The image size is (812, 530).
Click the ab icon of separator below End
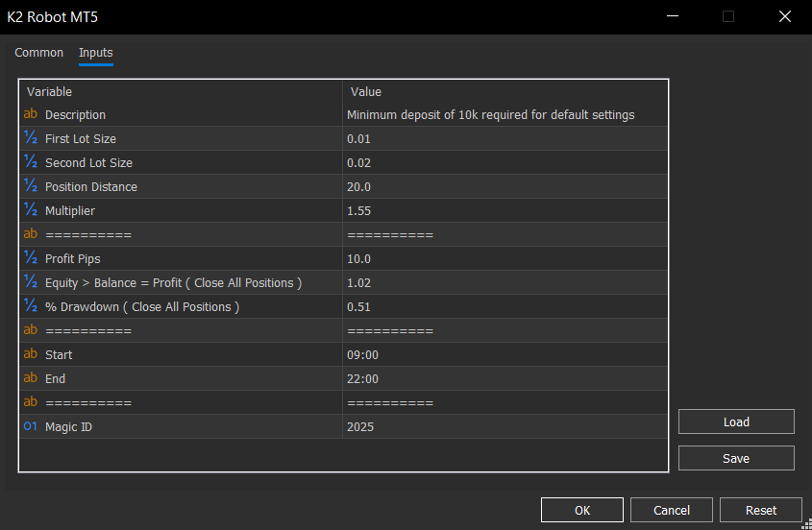31,401
